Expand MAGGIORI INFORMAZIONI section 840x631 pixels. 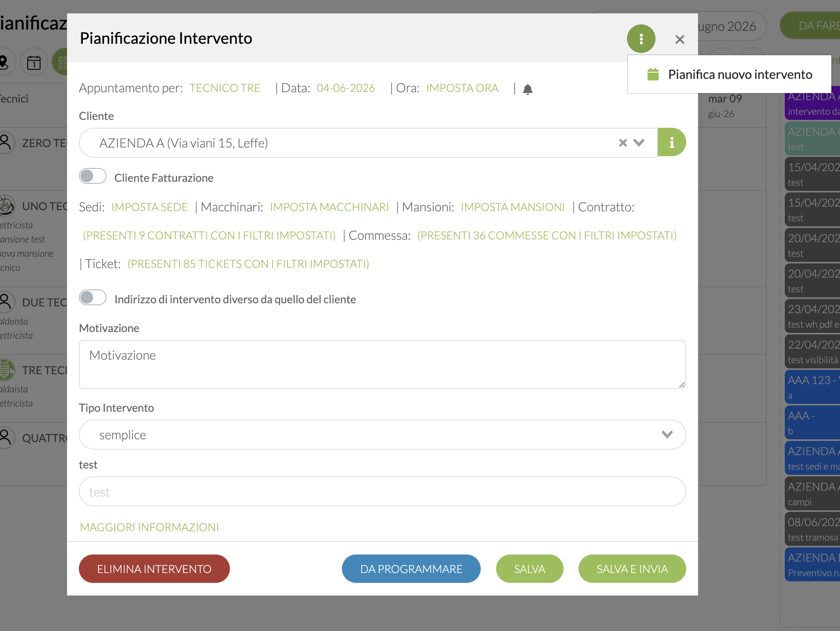(149, 527)
